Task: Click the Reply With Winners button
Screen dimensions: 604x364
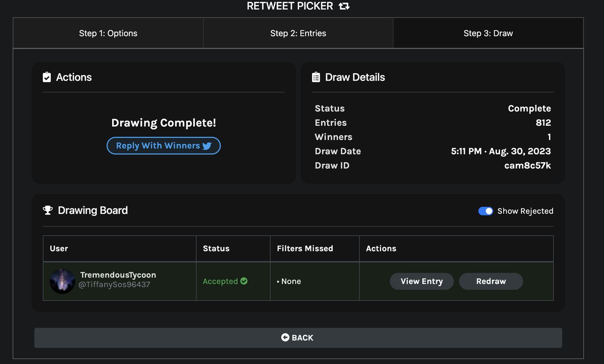Action: click(164, 146)
